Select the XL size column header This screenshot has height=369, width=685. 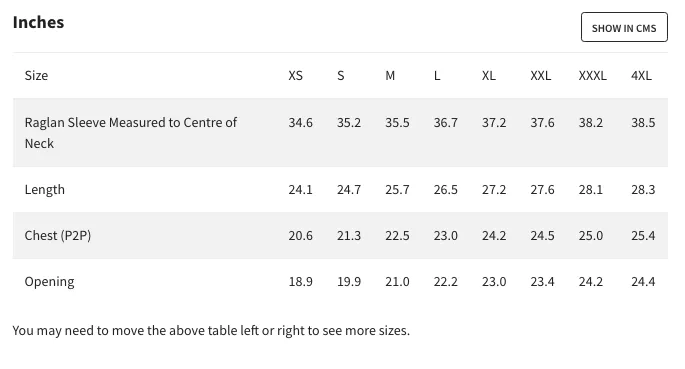[489, 76]
